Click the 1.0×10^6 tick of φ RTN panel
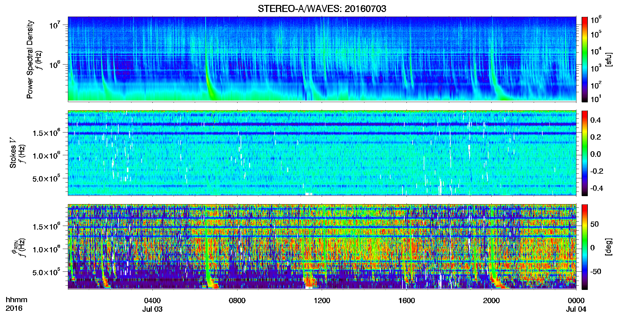Screen dimensions: 644x332 pos(47,249)
